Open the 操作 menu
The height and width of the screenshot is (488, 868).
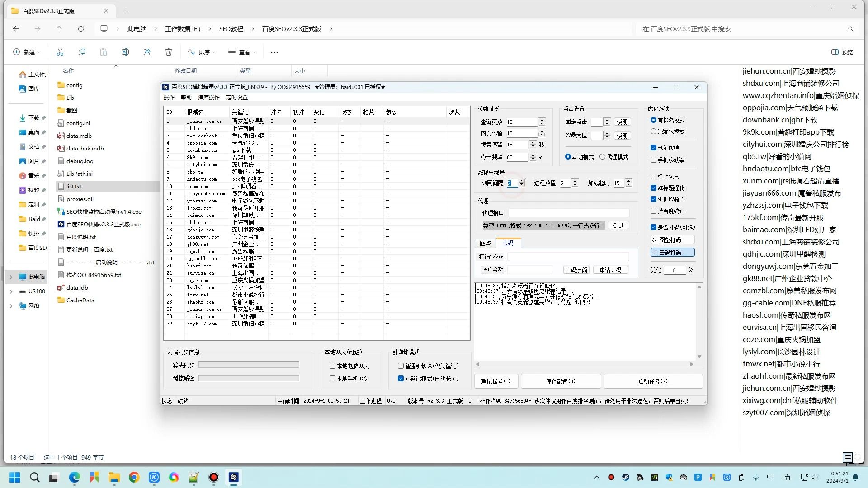point(169,98)
